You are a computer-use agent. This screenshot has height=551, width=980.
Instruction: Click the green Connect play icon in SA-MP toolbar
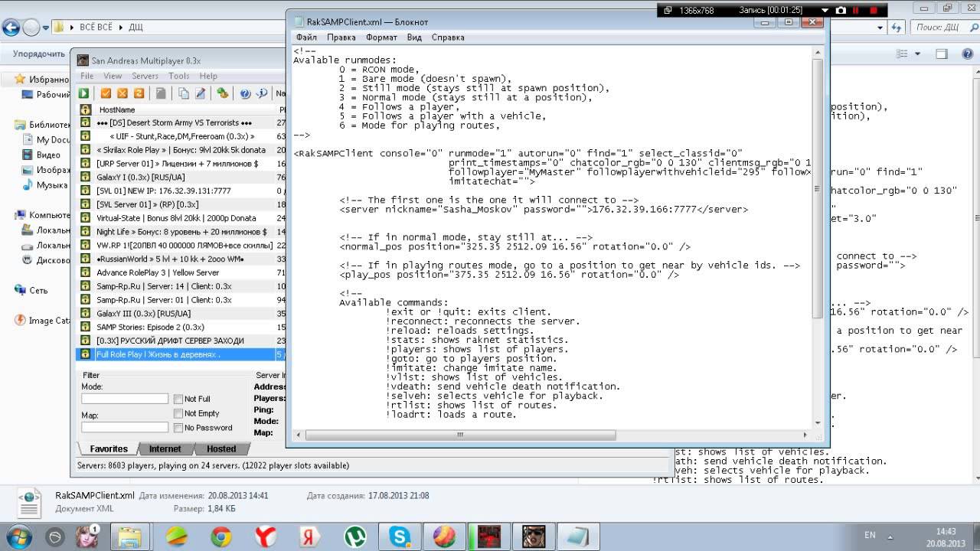(x=84, y=93)
